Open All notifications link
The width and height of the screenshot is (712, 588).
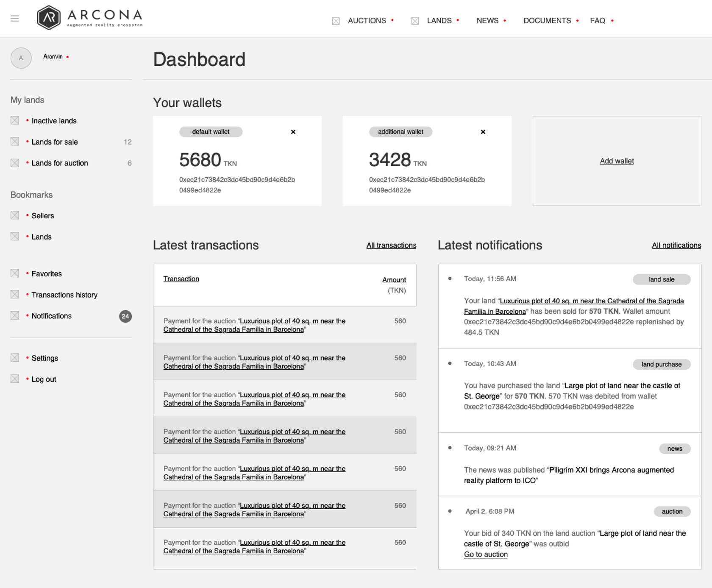[x=676, y=245]
